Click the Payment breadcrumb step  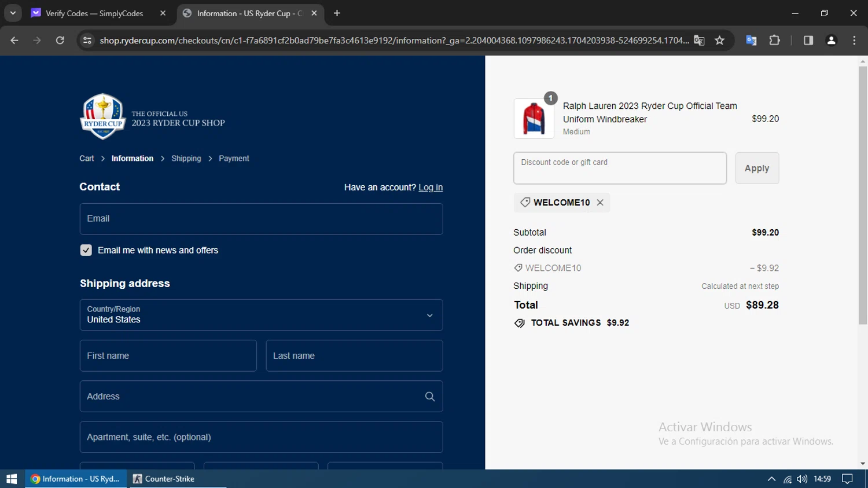pyautogui.click(x=234, y=158)
